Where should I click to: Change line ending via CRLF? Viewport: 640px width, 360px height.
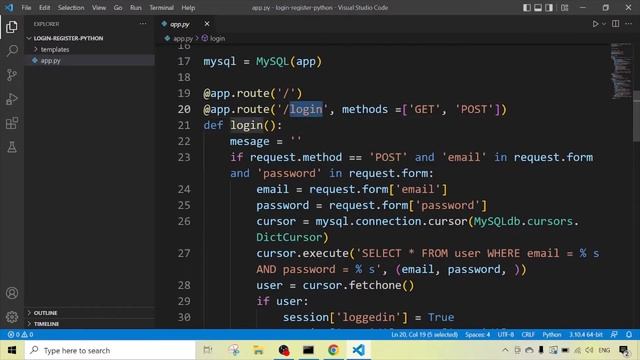[528, 334]
